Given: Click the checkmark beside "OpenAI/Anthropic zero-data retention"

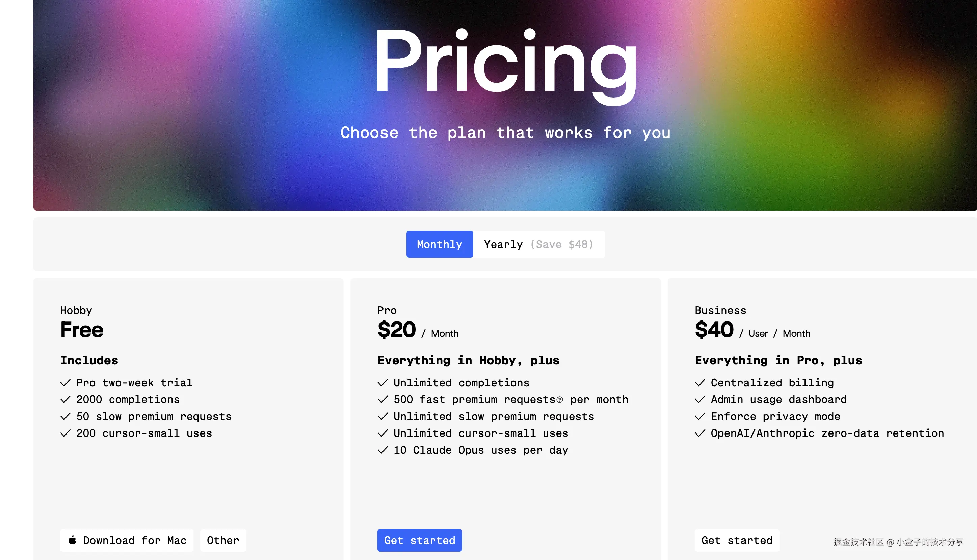Looking at the screenshot, I should pyautogui.click(x=700, y=433).
